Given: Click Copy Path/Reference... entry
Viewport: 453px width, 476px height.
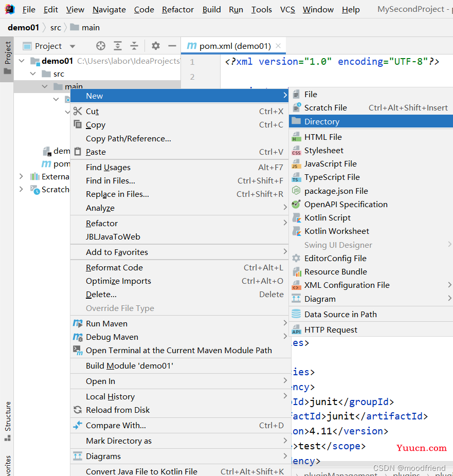Looking at the screenshot, I should 179,139.
